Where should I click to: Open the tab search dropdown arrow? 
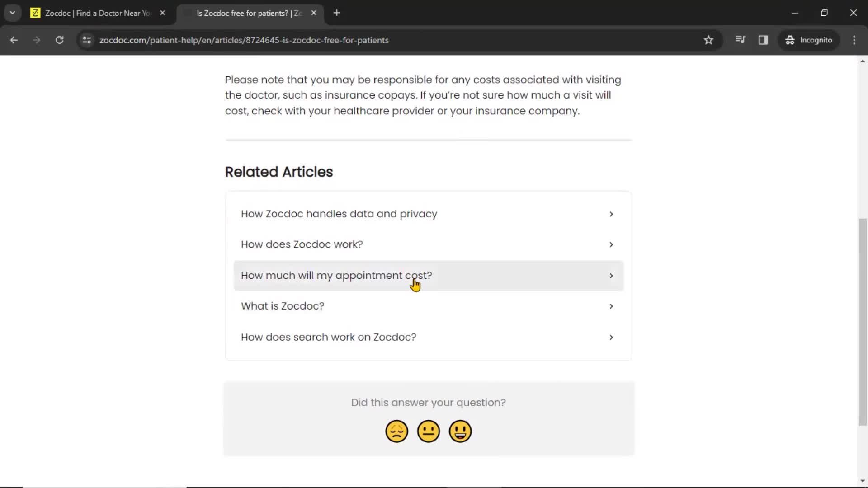pos(13,13)
